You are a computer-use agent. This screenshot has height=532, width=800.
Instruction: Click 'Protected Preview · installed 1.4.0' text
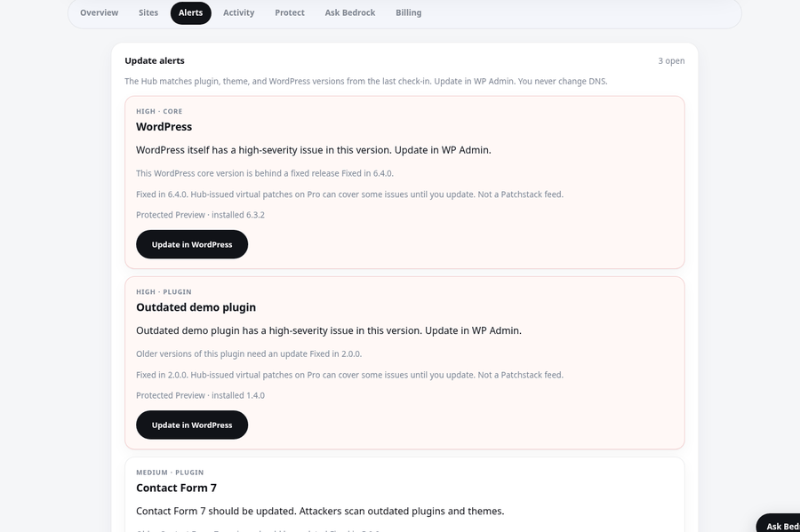[x=201, y=395]
